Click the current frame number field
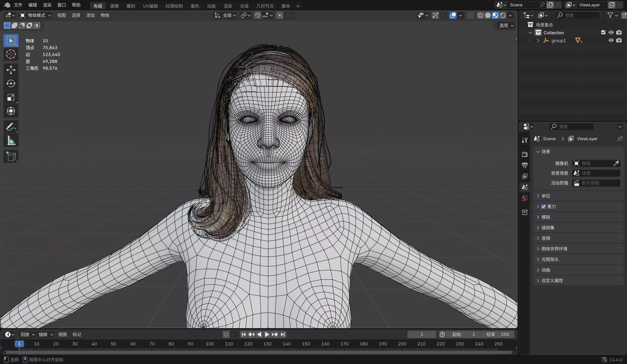 [x=421, y=334]
